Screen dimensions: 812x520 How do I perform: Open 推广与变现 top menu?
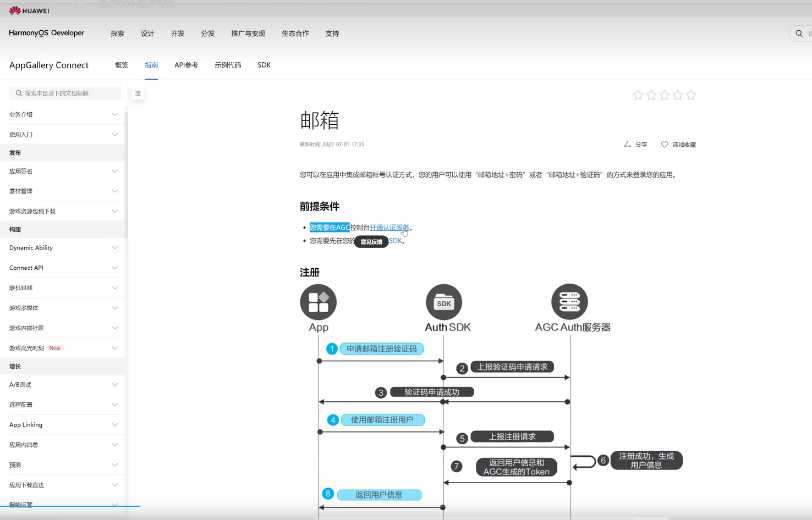coord(248,34)
